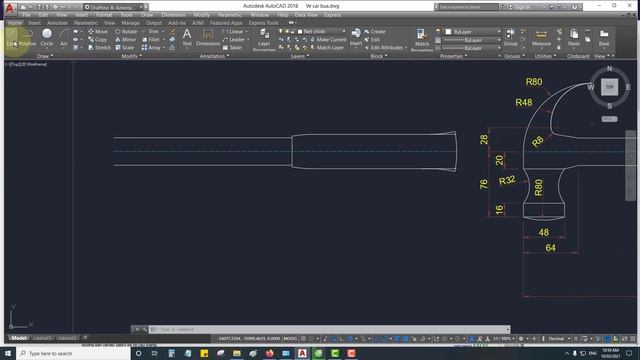This screenshot has height=360, width=640.
Task: Click Create block button
Action: [375, 31]
